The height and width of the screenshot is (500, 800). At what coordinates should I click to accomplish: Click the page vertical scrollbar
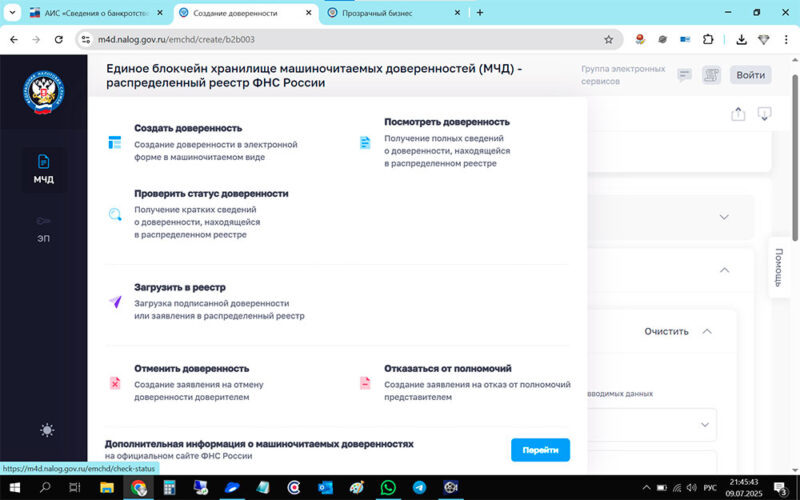click(x=794, y=158)
